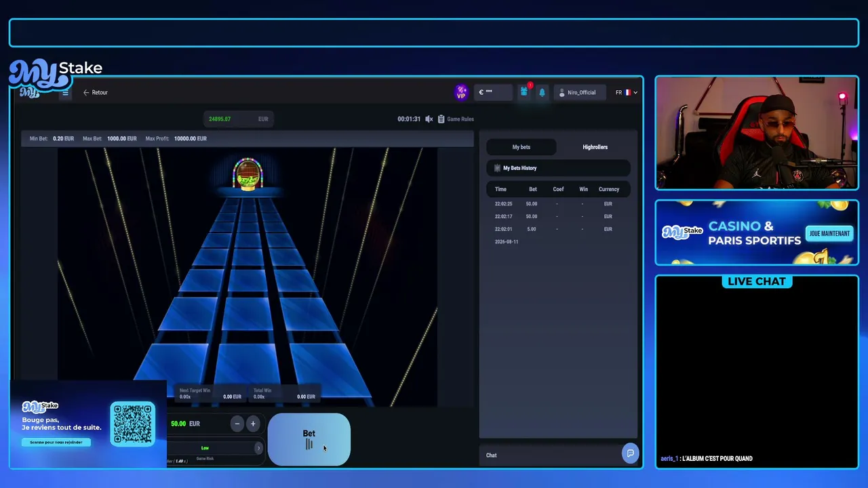Open the notifications bell

[542, 92]
